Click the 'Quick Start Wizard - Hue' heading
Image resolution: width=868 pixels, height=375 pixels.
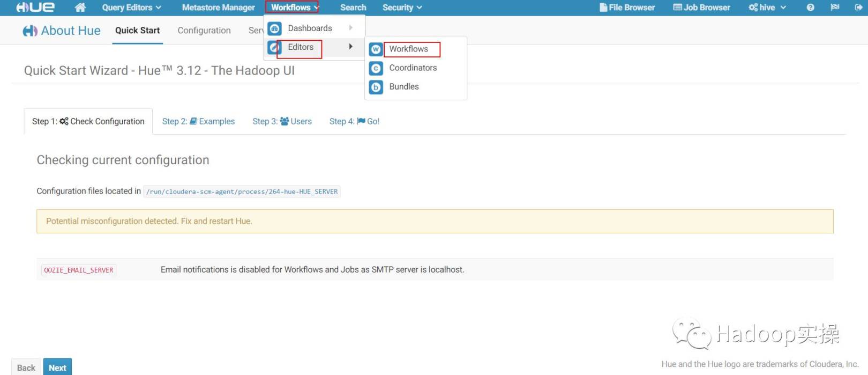[159, 70]
